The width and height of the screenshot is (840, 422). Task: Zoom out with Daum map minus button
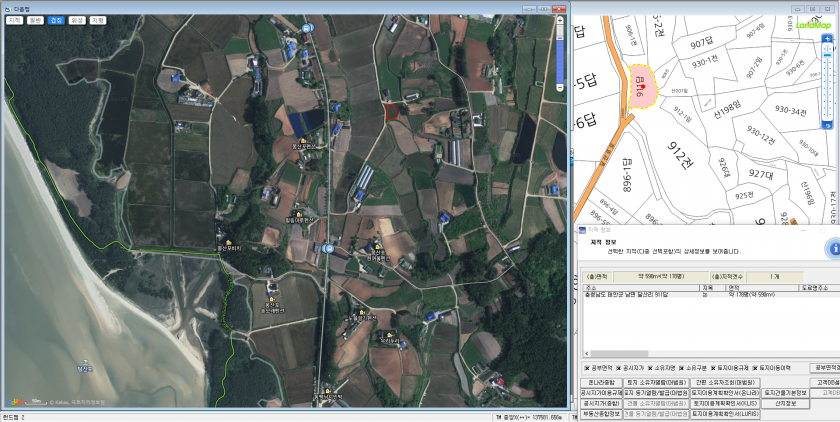(560, 87)
